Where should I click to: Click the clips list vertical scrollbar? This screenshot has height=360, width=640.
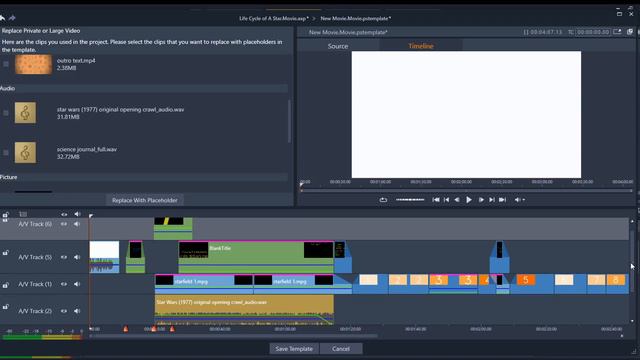(x=289, y=121)
